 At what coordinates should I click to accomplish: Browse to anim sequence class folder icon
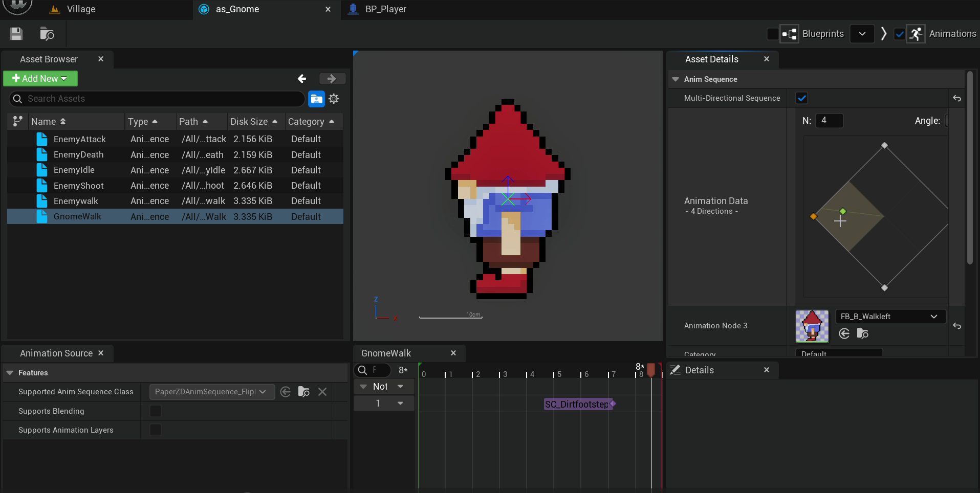pyautogui.click(x=304, y=392)
